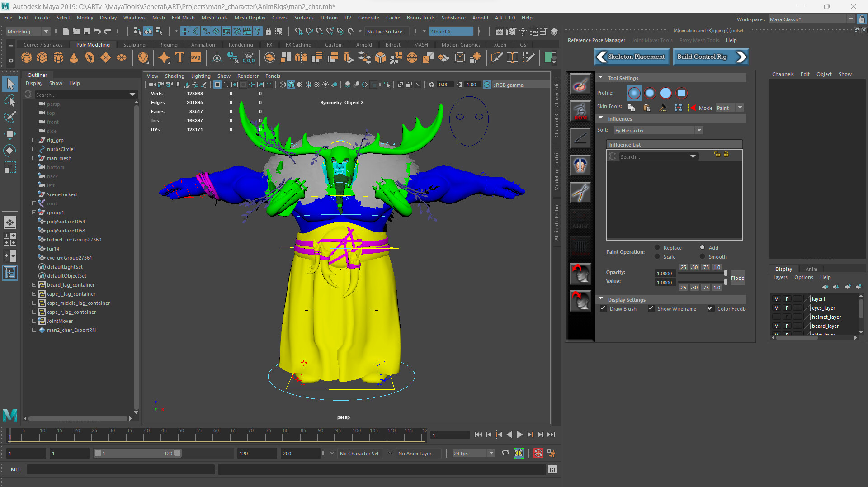Select the Replace paint operation
This screenshot has height=487, width=868.
pyautogui.click(x=657, y=247)
